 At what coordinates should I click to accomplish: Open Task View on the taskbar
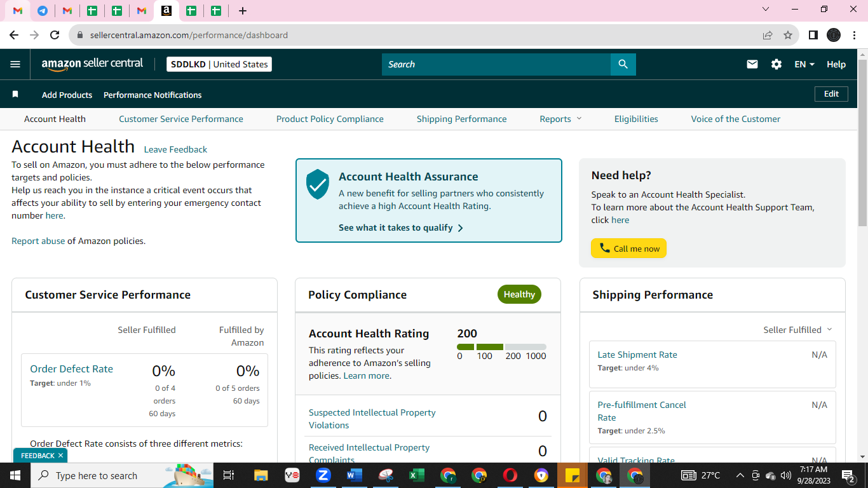click(229, 475)
